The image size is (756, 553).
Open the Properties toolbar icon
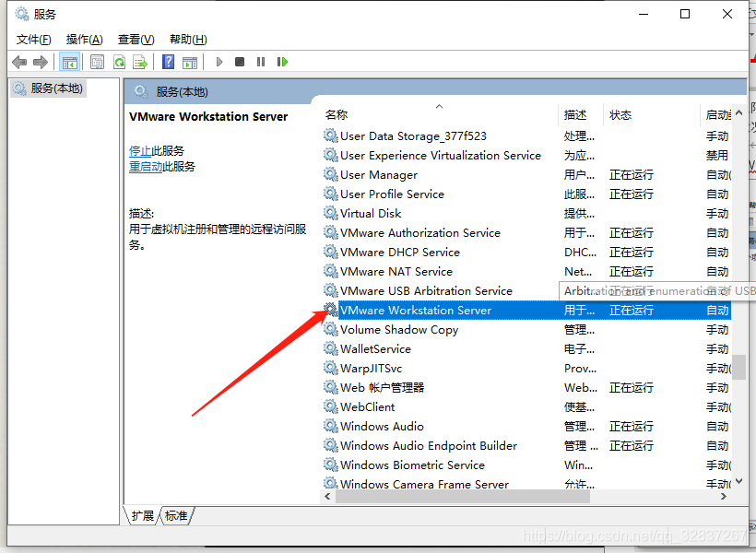click(x=98, y=62)
